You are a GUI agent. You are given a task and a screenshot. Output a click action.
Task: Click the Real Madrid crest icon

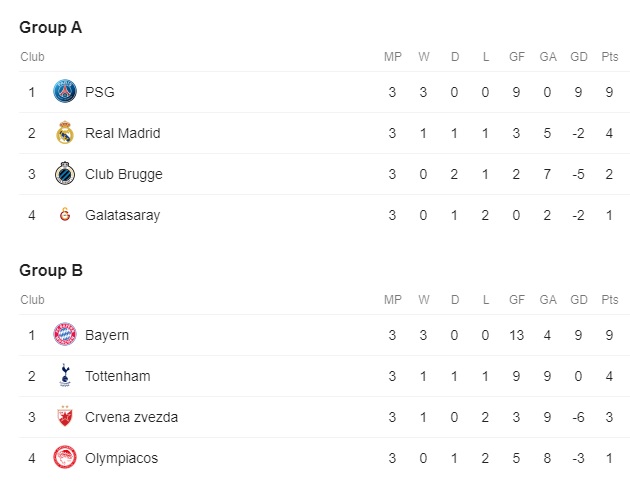(x=65, y=133)
